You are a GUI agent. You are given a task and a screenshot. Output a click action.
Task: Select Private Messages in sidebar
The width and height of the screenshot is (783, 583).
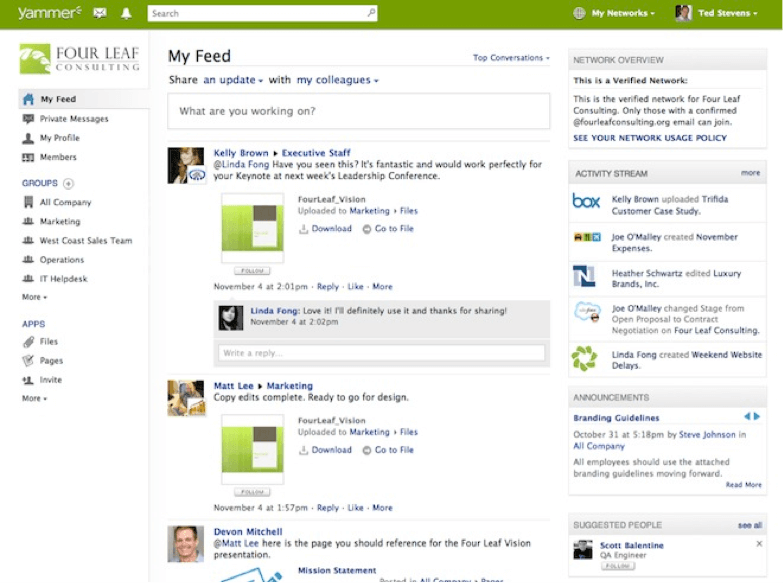coord(73,119)
